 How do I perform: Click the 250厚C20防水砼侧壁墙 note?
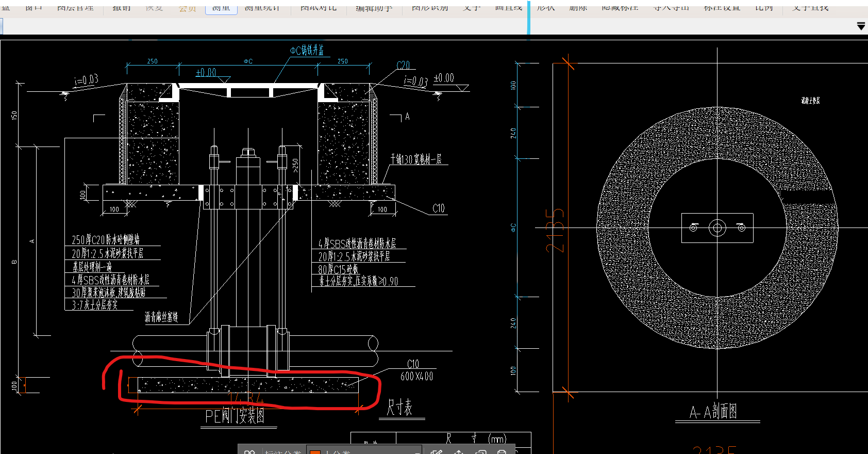click(106, 239)
